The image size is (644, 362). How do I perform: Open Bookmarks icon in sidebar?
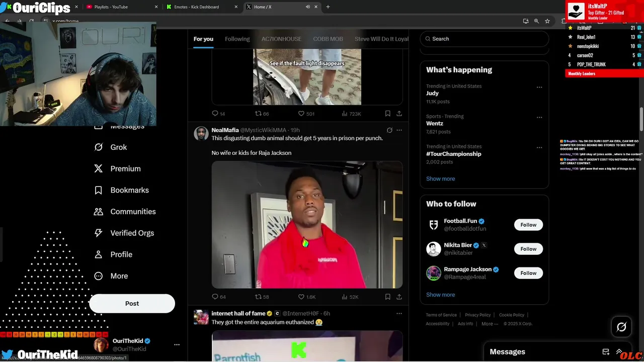pos(99,190)
